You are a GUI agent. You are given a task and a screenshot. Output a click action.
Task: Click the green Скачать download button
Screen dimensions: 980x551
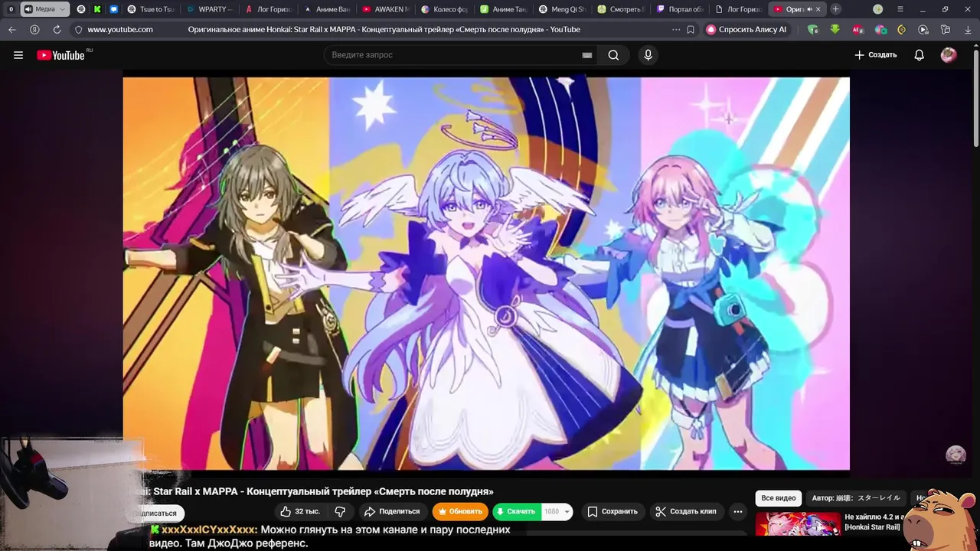[517, 511]
